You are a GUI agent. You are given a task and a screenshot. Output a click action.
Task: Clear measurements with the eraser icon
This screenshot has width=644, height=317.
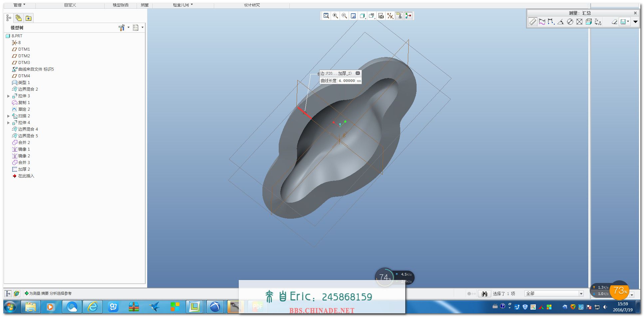click(x=614, y=22)
